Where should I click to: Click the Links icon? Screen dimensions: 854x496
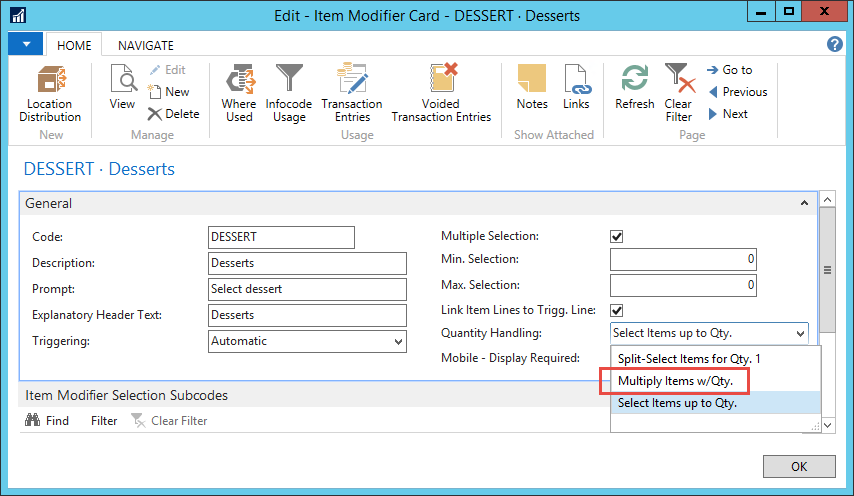pyautogui.click(x=576, y=80)
